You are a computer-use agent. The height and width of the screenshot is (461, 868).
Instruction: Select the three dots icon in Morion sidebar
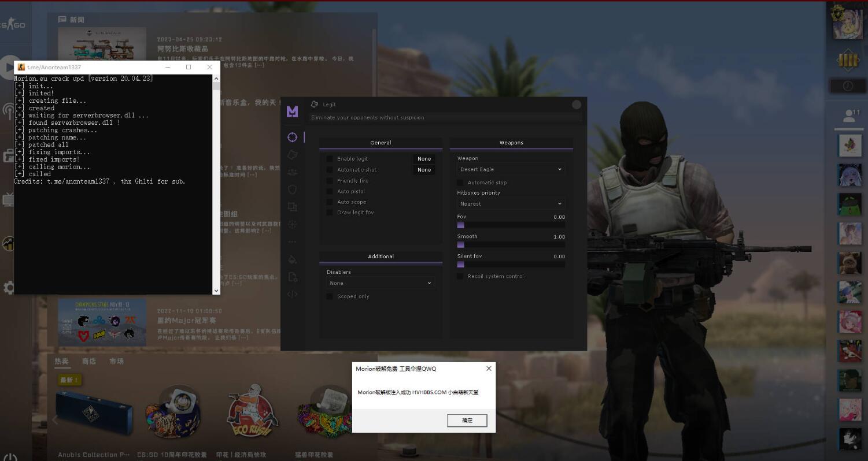293,242
